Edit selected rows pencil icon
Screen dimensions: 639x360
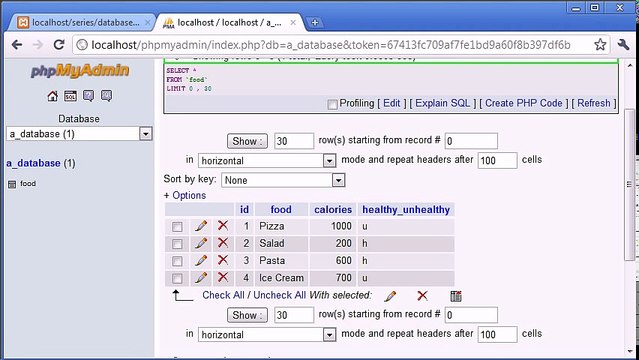[390, 296]
